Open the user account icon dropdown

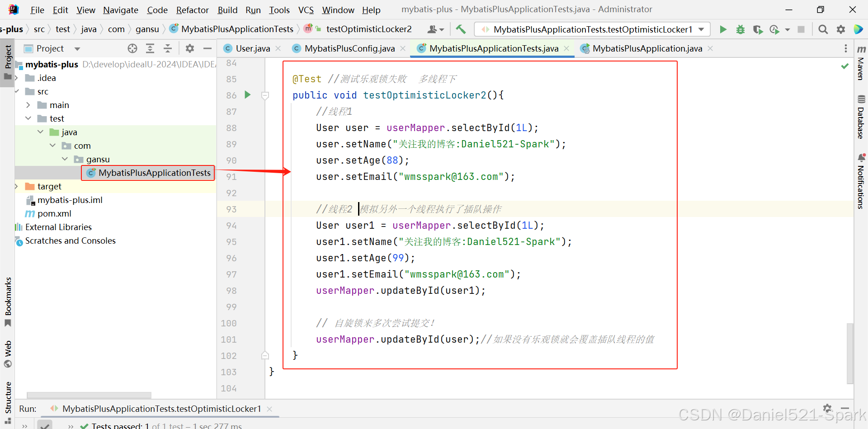(436, 29)
